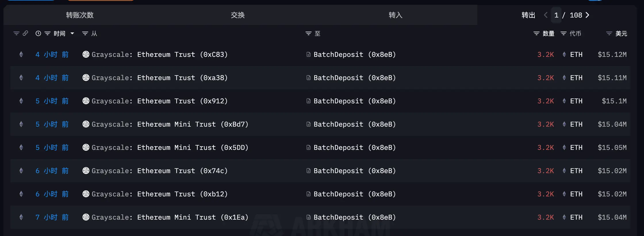Go to next page with right chevron
Viewport: 644px width, 236px height.
pyautogui.click(x=587, y=15)
